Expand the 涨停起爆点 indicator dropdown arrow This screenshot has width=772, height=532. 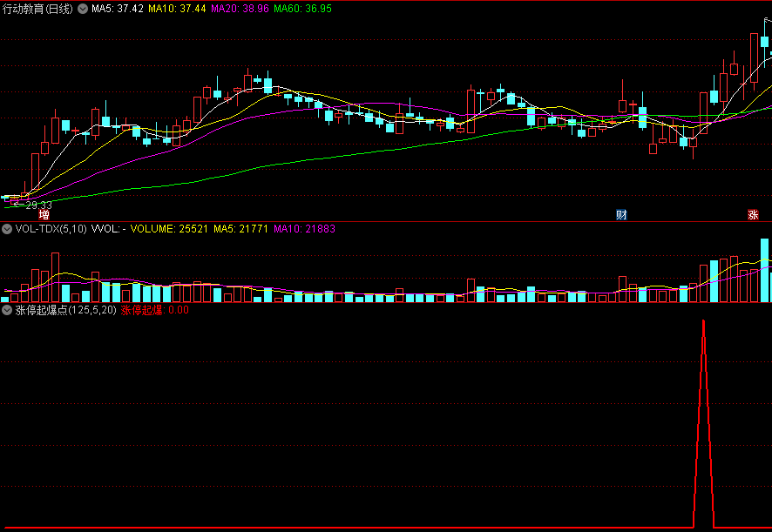(x=7, y=310)
